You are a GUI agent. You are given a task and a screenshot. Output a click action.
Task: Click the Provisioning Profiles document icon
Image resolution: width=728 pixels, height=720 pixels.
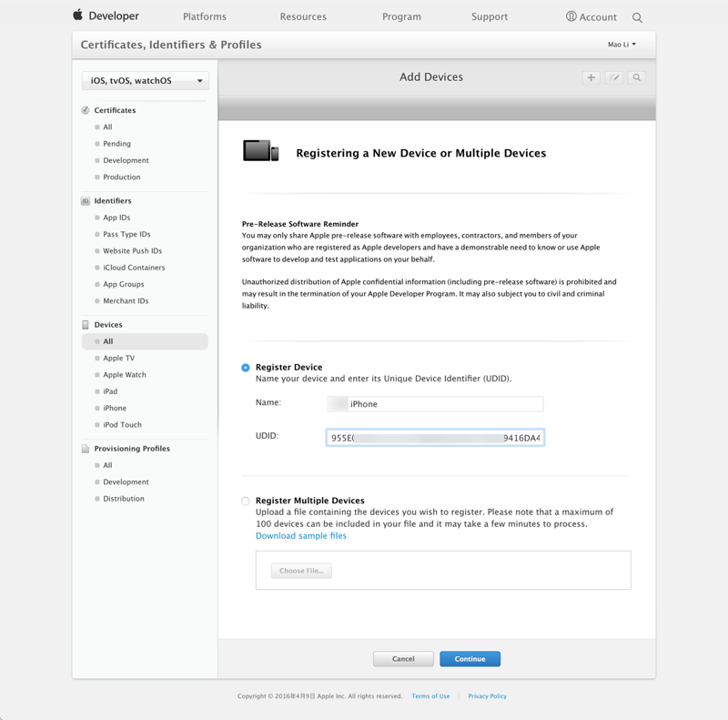[86, 448]
